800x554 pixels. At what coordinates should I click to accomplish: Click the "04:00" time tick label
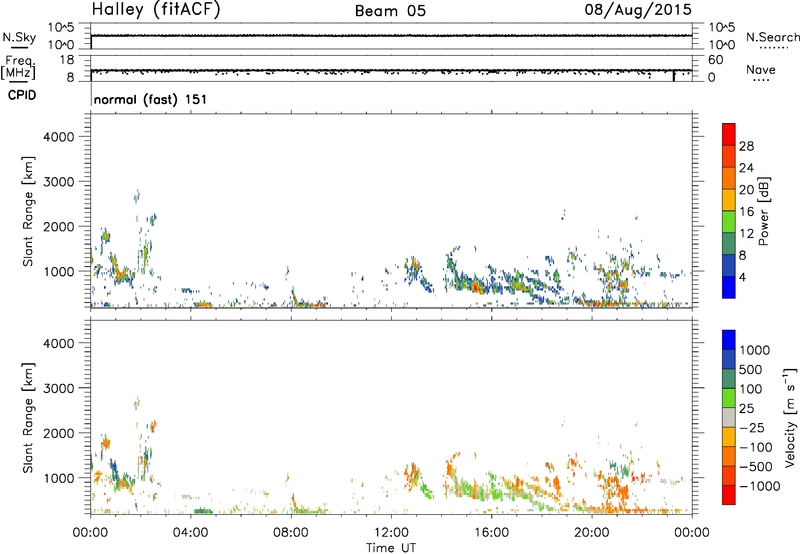[x=190, y=533]
